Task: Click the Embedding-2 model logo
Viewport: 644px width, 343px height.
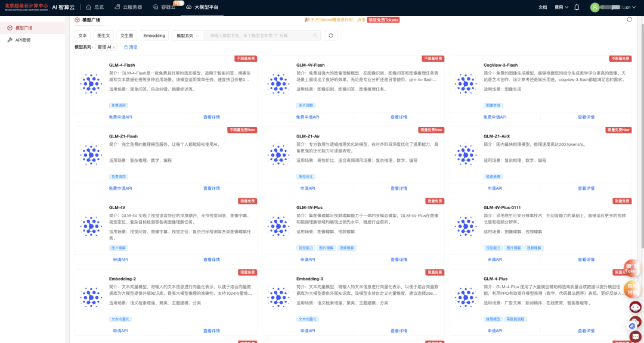Action: 91,298
